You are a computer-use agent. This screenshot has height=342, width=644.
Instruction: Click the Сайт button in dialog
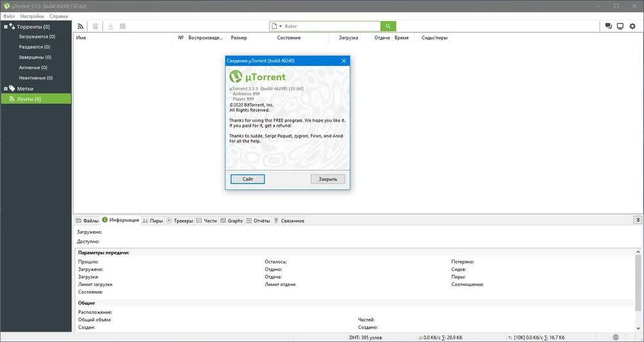click(248, 179)
